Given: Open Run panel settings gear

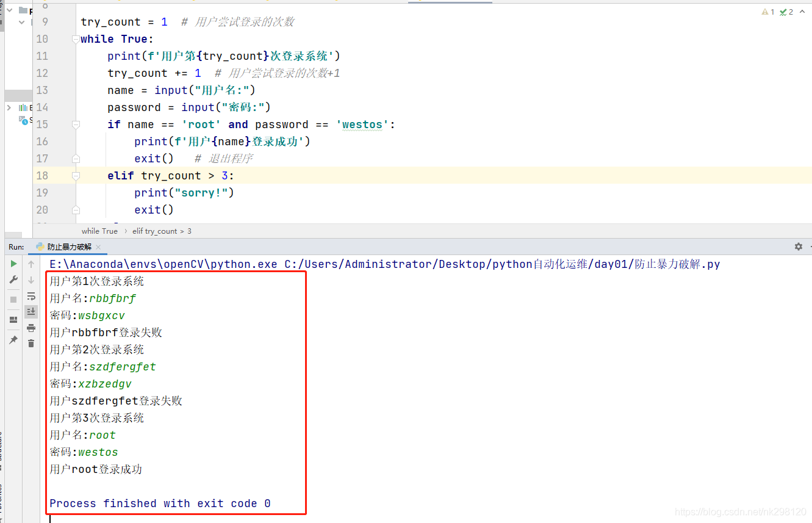Looking at the screenshot, I should [799, 247].
